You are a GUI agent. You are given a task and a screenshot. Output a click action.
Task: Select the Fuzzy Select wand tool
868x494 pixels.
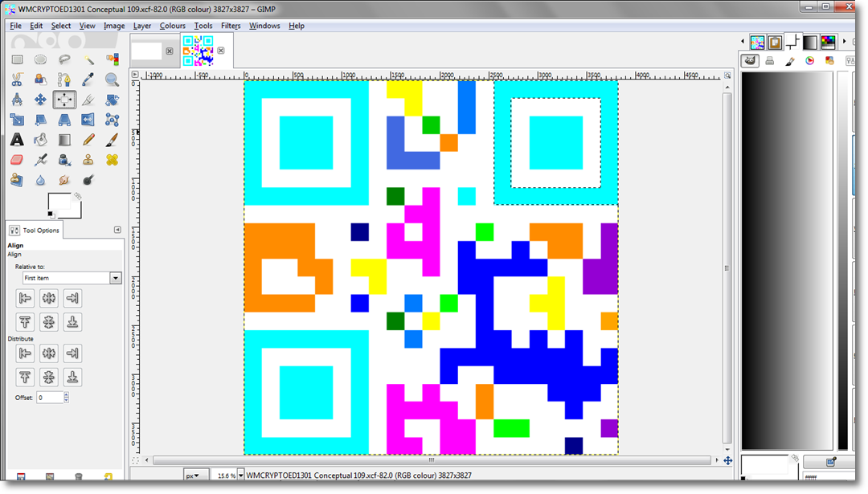click(x=88, y=59)
